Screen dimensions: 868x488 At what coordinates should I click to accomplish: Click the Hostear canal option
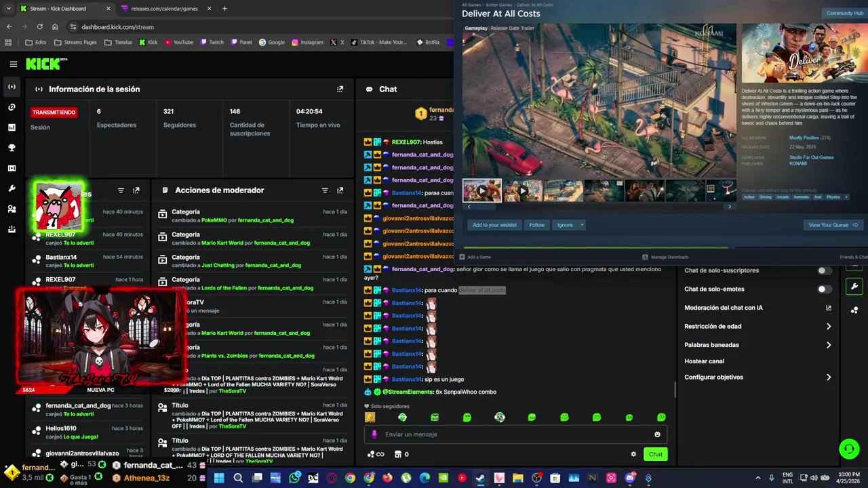704,361
